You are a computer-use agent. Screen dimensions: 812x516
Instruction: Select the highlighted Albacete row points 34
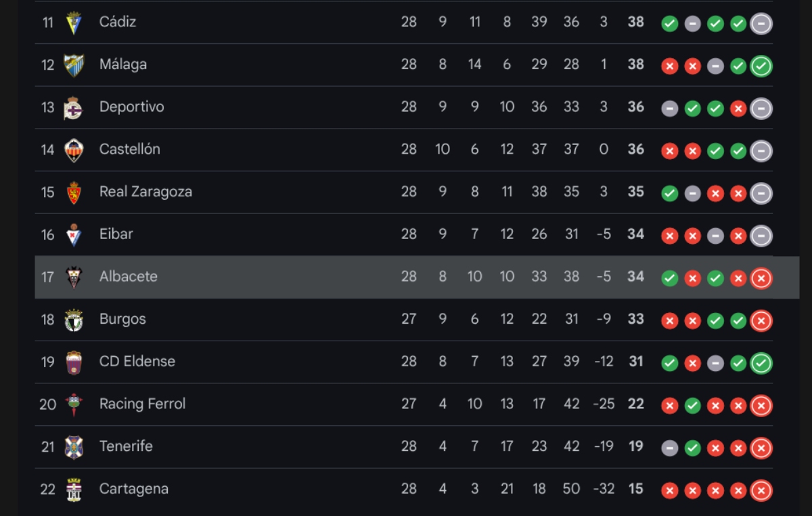click(x=635, y=276)
